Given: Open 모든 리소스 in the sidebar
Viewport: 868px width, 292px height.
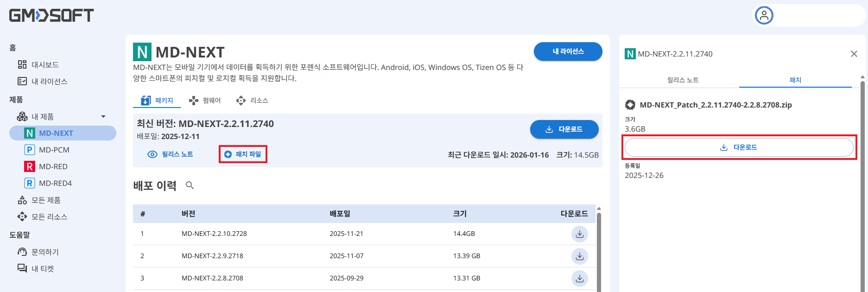Looking at the screenshot, I should pos(42,216).
